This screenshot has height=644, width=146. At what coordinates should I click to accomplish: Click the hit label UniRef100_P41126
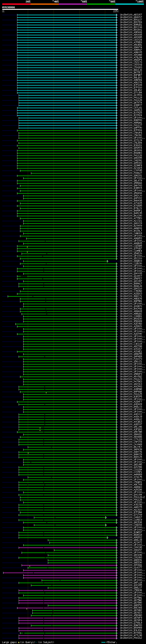[131, 156]
